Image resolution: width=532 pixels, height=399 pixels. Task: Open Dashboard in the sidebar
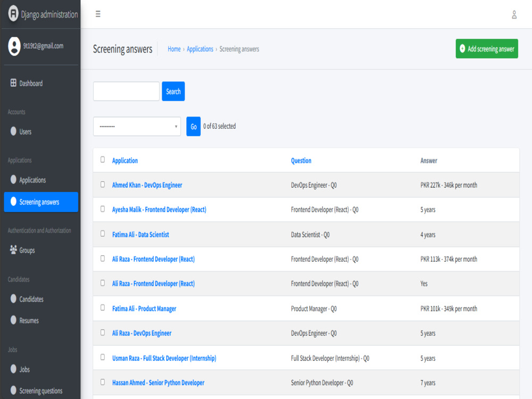(41, 83)
